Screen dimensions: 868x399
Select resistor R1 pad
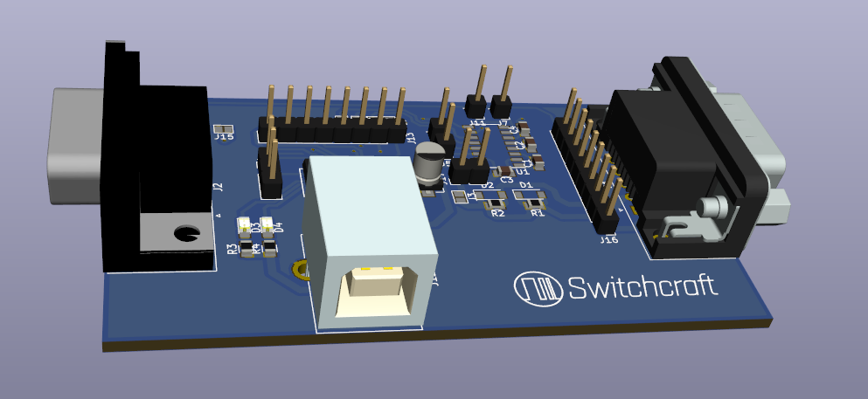[537, 205]
